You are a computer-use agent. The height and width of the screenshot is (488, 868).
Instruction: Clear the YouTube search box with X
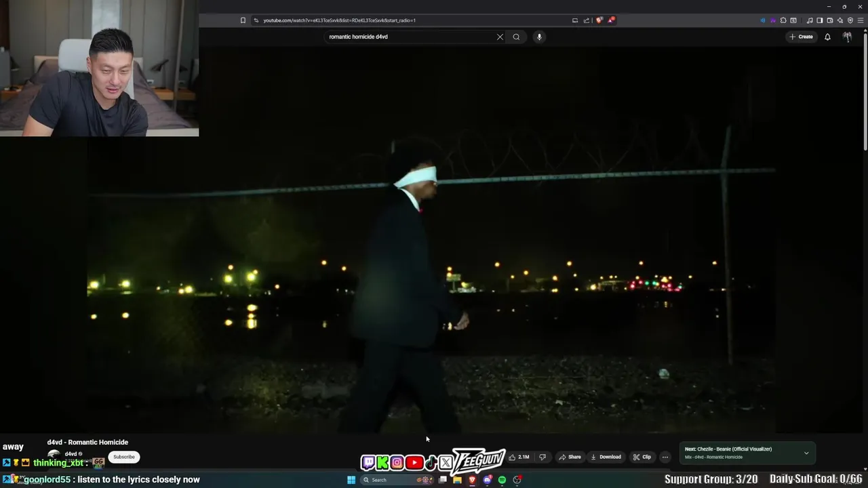pos(500,37)
